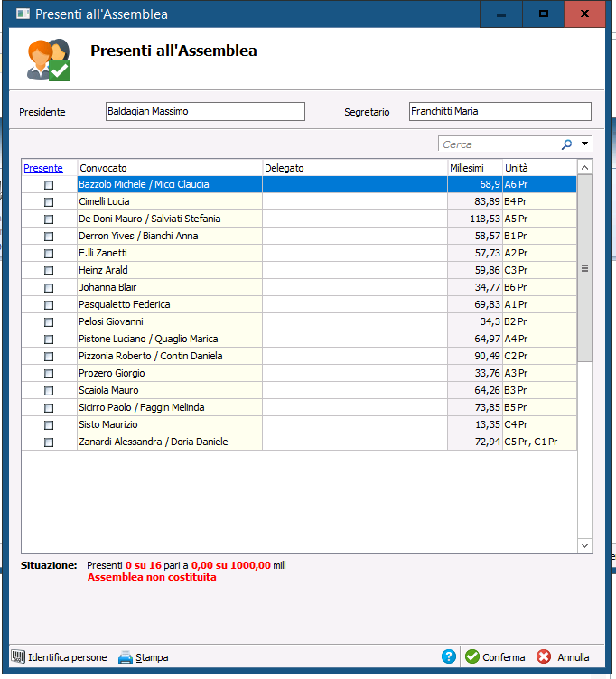This screenshot has height=679, width=616.
Task: Click the vertical scrollbar thumb of the list
Action: [x=584, y=268]
